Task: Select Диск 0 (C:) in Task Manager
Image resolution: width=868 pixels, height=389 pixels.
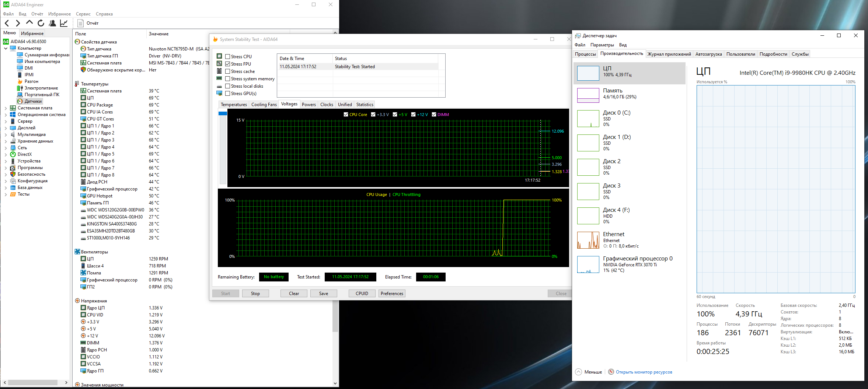Action: [629, 119]
